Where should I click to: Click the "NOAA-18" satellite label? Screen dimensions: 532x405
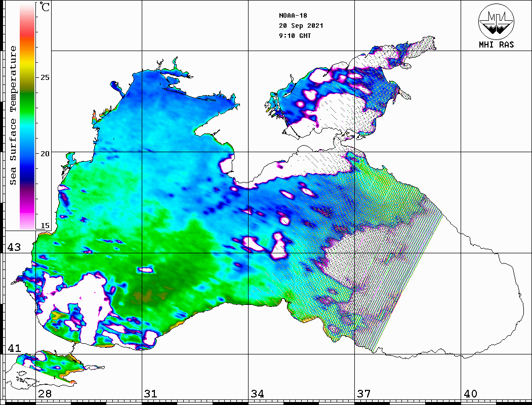293,16
